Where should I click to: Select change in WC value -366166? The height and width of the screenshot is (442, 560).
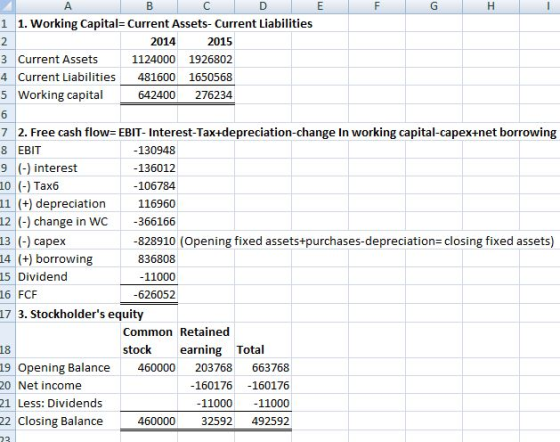click(149, 221)
